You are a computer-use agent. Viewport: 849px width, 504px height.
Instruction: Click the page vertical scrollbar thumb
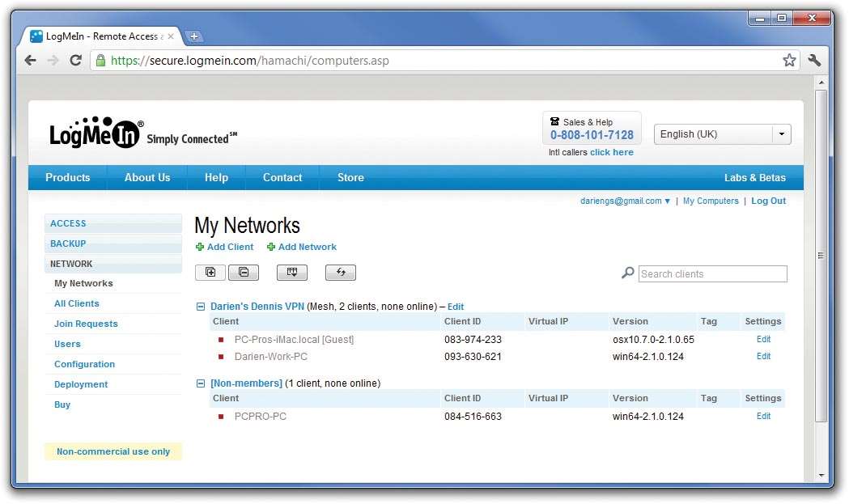[821, 256]
